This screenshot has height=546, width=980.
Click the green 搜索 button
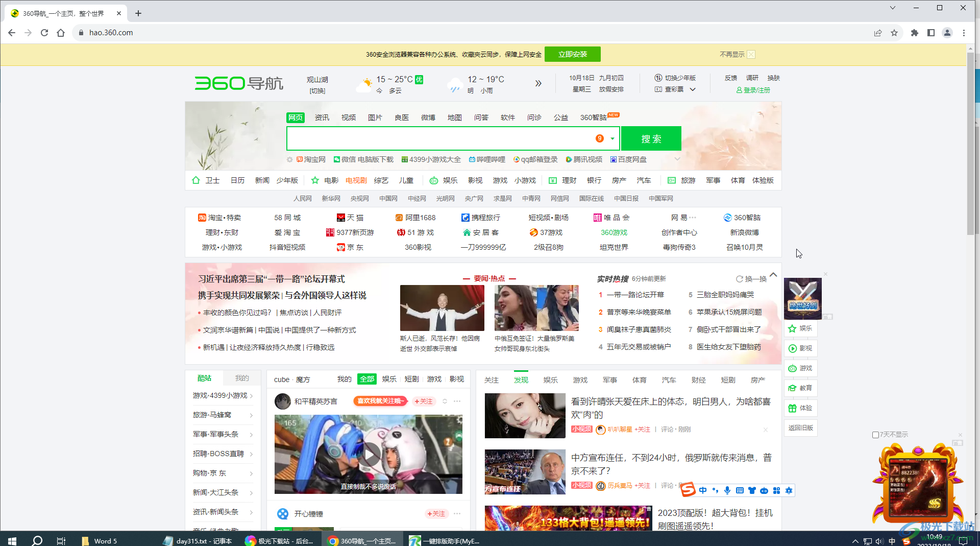[651, 138]
